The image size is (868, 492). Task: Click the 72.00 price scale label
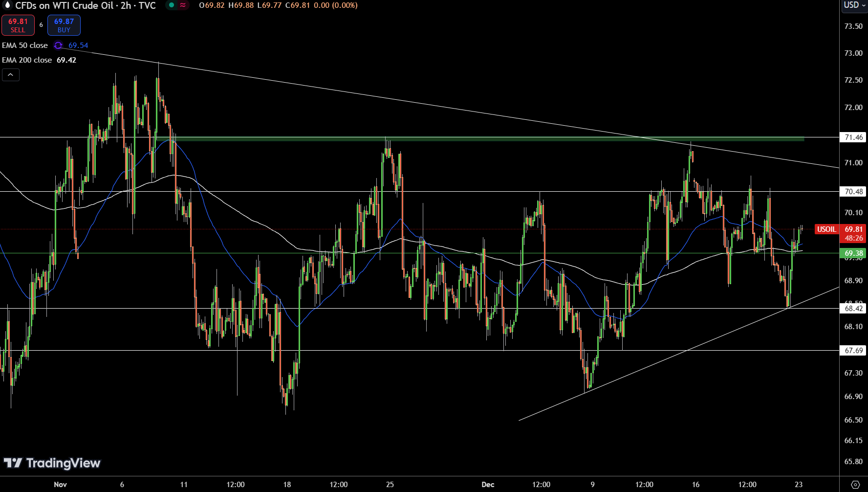pos(853,108)
